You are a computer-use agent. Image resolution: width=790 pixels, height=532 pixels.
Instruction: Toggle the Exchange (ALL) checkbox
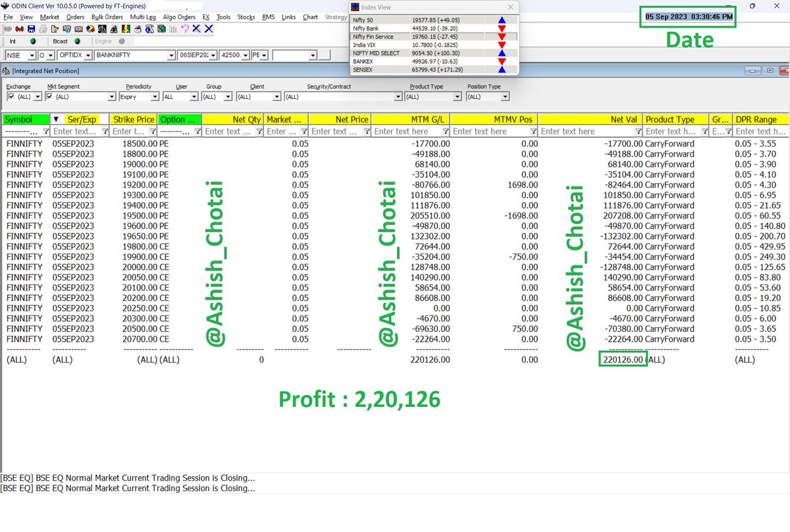tap(11, 97)
